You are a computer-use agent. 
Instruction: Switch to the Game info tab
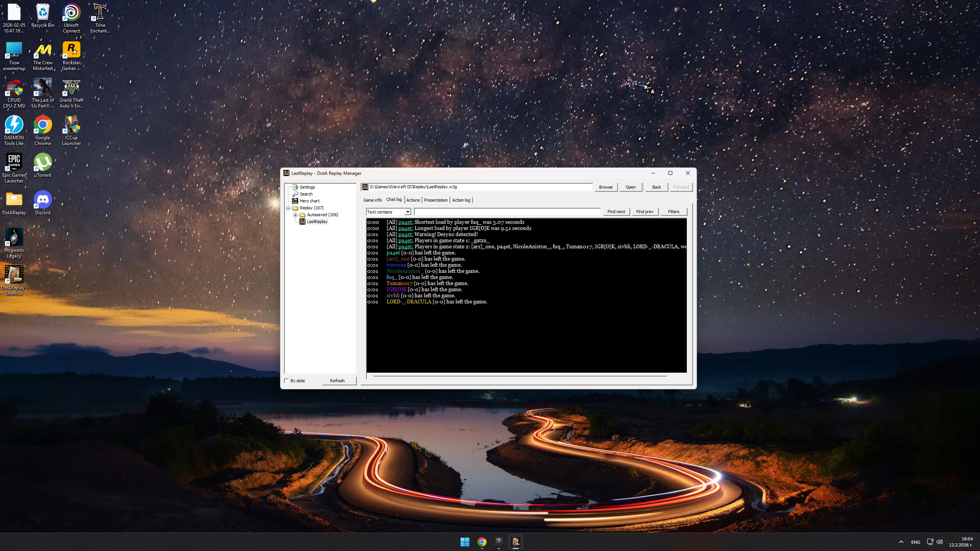[372, 200]
